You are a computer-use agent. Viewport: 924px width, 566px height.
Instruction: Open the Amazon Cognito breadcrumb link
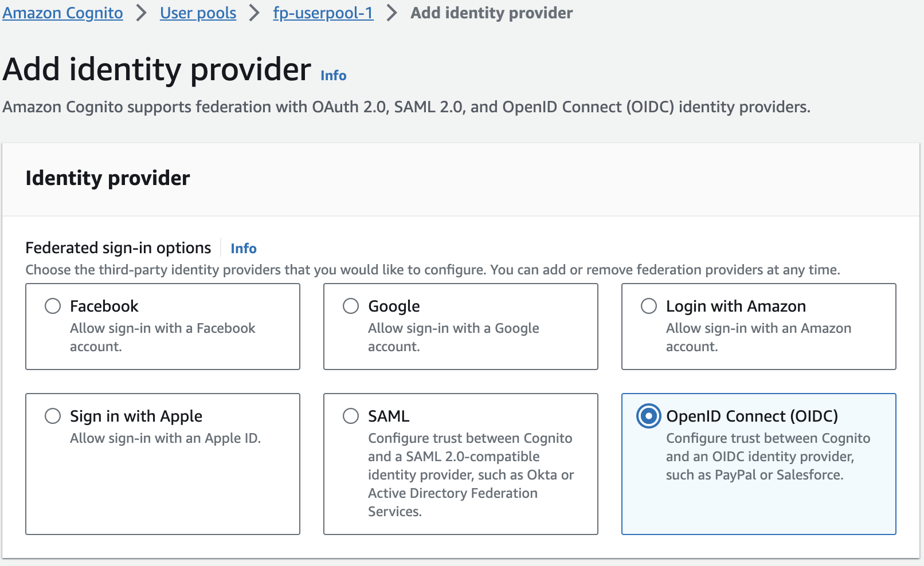coord(62,13)
